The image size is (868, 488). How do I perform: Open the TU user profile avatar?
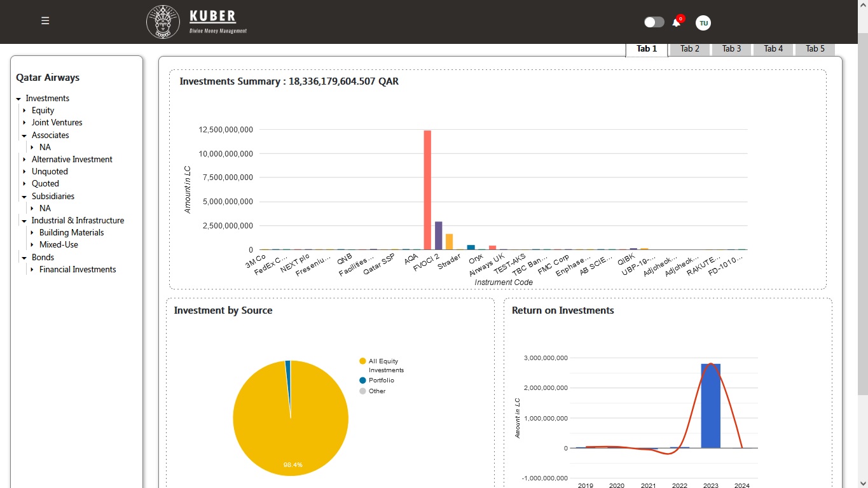pos(703,23)
